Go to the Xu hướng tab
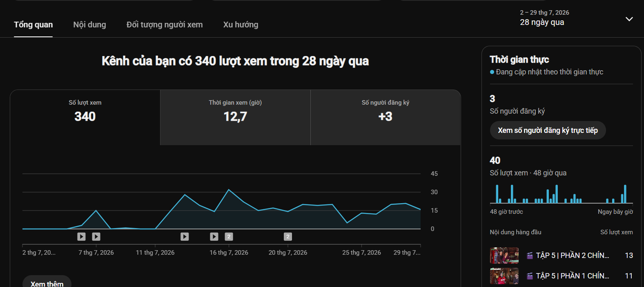 point(241,25)
